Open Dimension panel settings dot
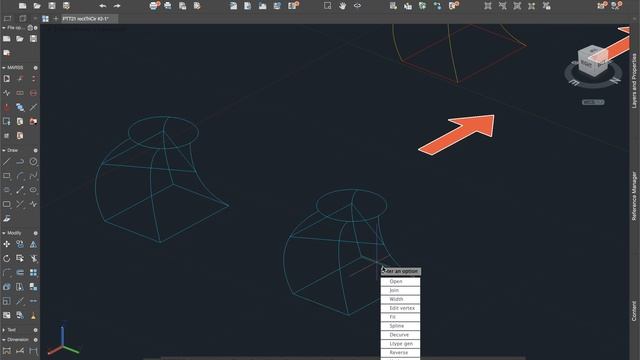This screenshot has height=360, width=640. (x=36, y=340)
